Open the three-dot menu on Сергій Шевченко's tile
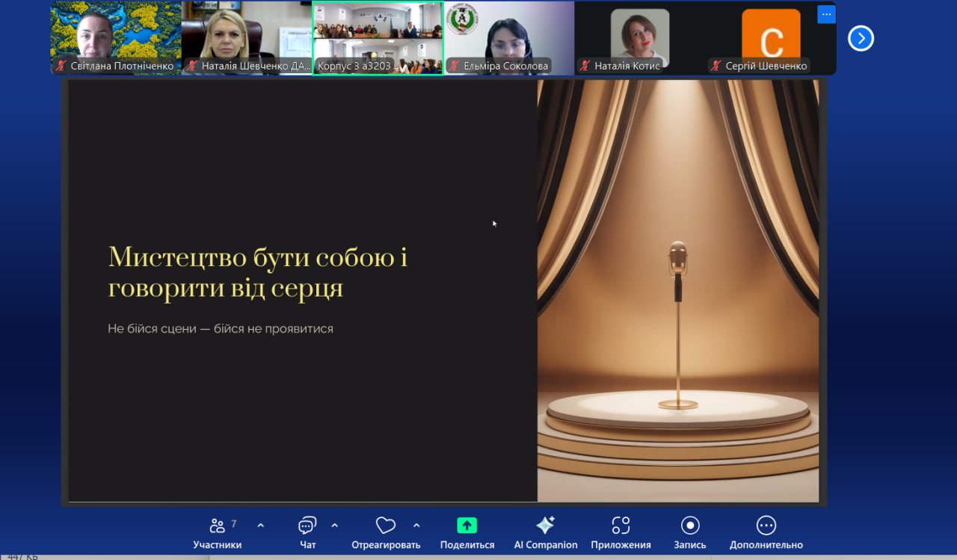This screenshot has width=957, height=560. (x=826, y=14)
